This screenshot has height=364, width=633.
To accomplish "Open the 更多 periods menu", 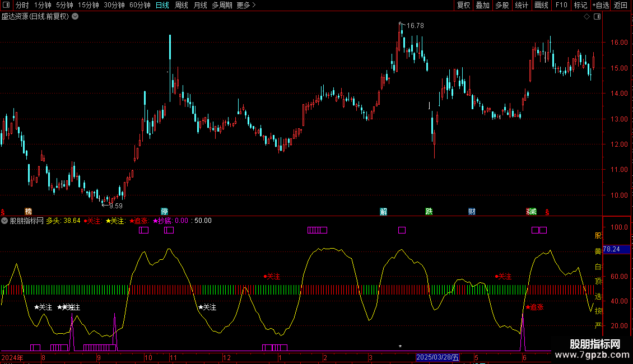I will point(246,5).
